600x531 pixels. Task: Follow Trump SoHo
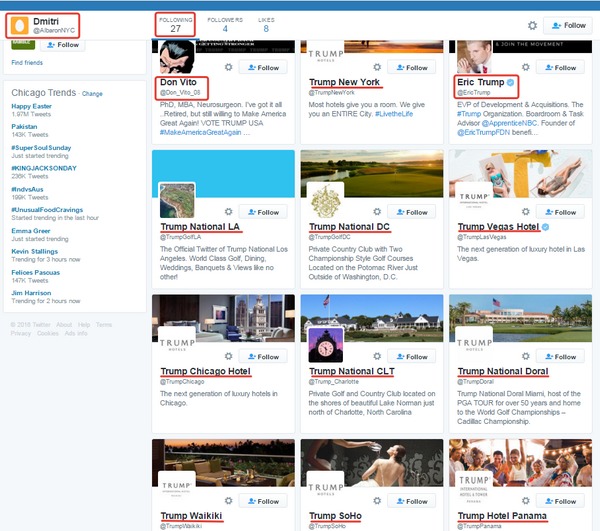pyautogui.click(x=412, y=501)
